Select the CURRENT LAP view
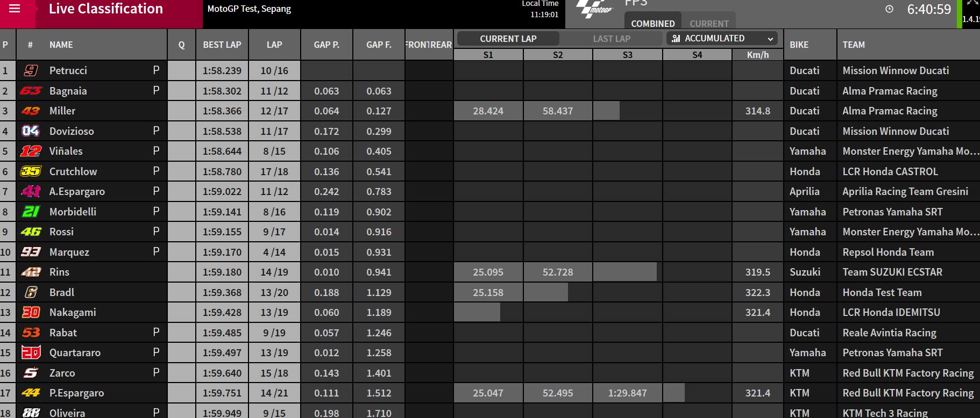This screenshot has width=980, height=418. 508,39
